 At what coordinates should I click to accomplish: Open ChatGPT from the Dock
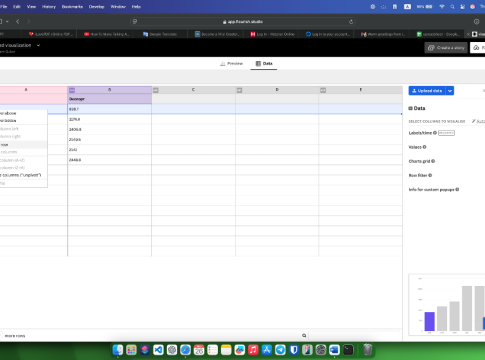tap(172, 350)
